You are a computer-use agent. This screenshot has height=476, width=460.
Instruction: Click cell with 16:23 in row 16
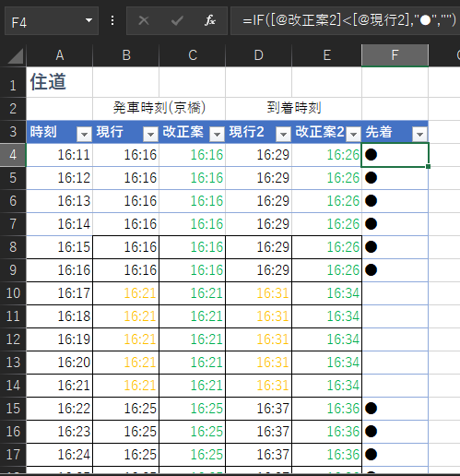pyautogui.click(x=60, y=432)
